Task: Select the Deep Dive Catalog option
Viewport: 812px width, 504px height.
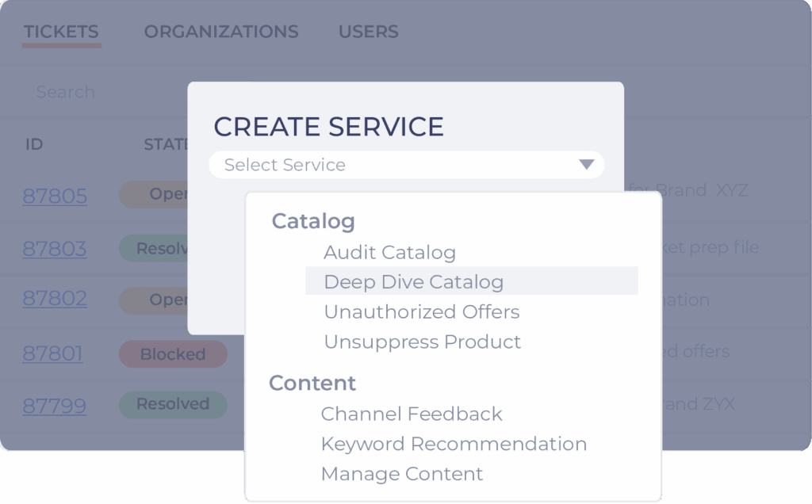Action: tap(413, 282)
